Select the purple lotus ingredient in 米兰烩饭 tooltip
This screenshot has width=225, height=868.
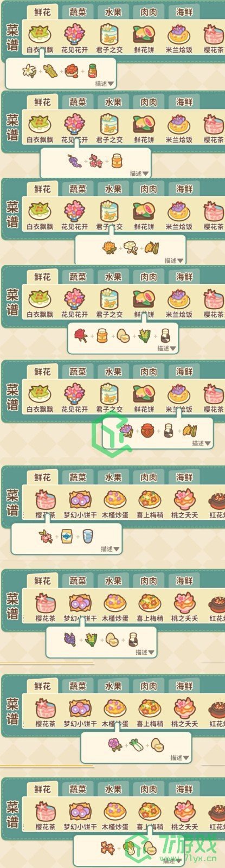(x=126, y=431)
